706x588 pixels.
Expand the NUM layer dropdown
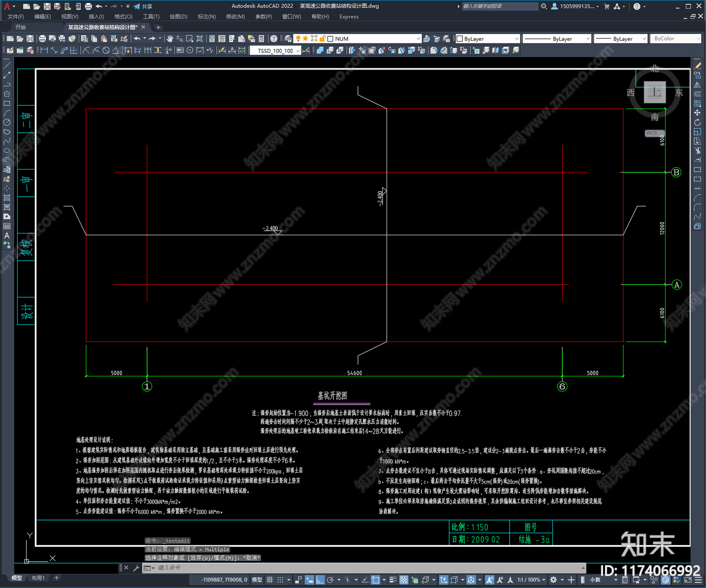(418, 39)
